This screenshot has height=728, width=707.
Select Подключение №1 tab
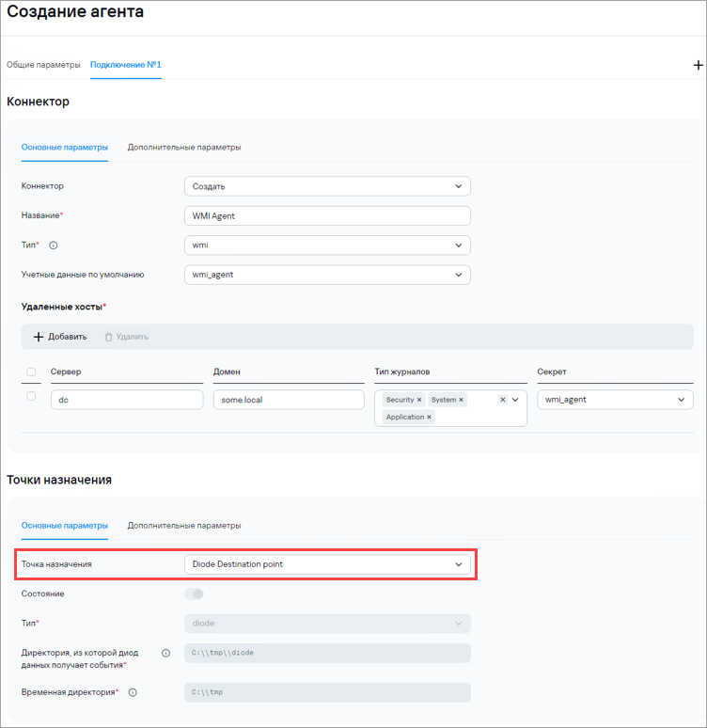click(x=126, y=65)
